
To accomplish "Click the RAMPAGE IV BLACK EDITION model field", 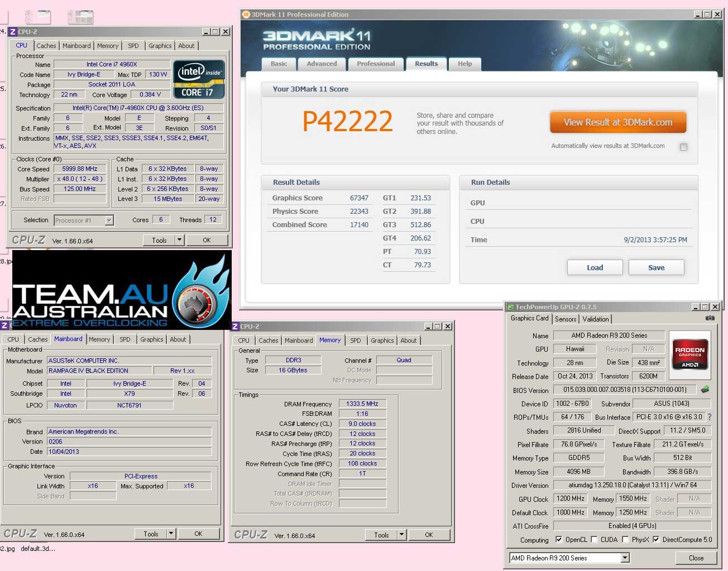I will click(x=99, y=371).
